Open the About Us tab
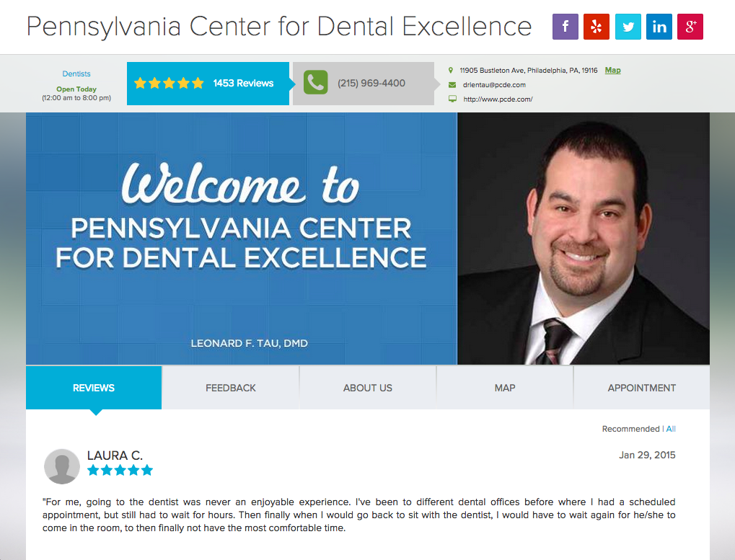The height and width of the screenshot is (560, 735). point(368,388)
